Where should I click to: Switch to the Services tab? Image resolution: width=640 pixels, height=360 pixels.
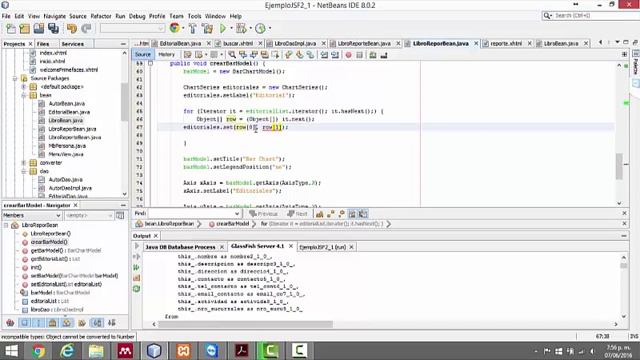[72, 44]
